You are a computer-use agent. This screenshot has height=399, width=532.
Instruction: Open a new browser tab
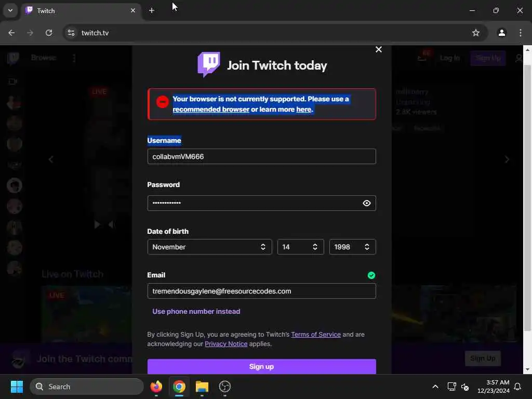152,10
